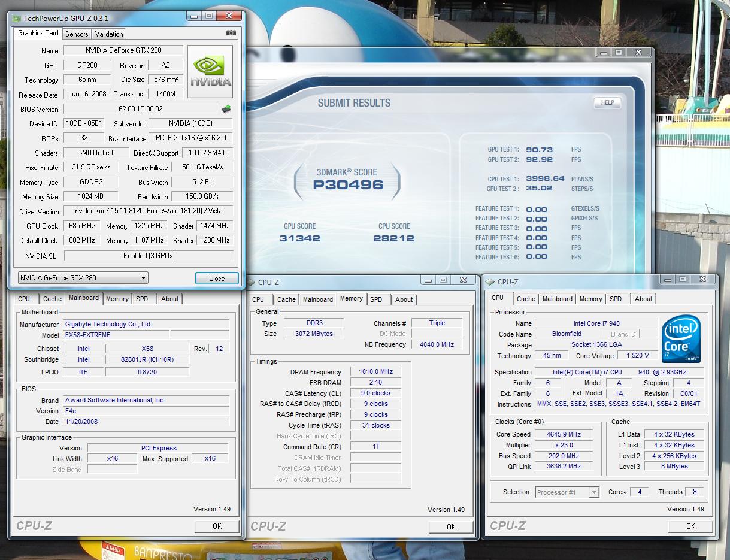Select the Graphics Card tab in GPU-Z
Screen dimensions: 730x560
[x=38, y=33]
